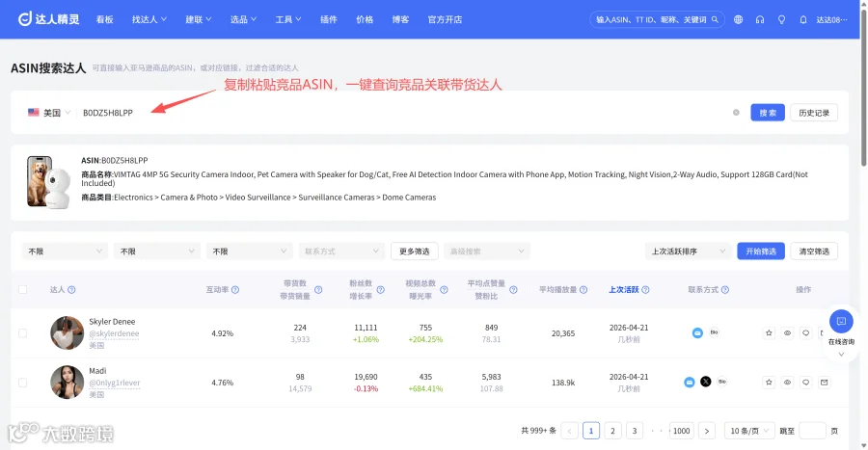
Task: Click the chat bubble icon in Skyler Denee's row
Action: tap(805, 332)
